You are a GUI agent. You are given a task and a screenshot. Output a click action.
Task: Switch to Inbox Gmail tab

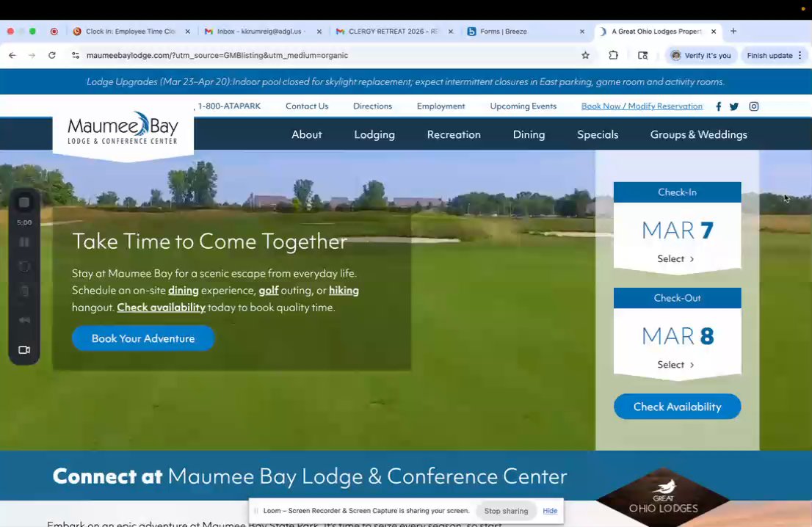(262, 32)
